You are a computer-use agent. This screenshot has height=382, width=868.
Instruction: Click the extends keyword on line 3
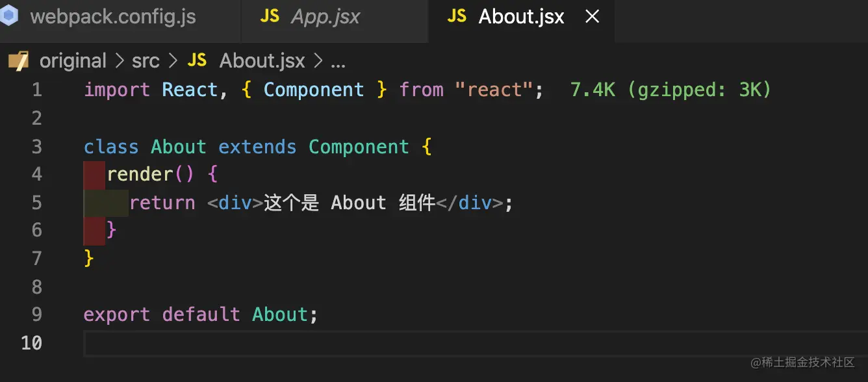[x=257, y=147]
